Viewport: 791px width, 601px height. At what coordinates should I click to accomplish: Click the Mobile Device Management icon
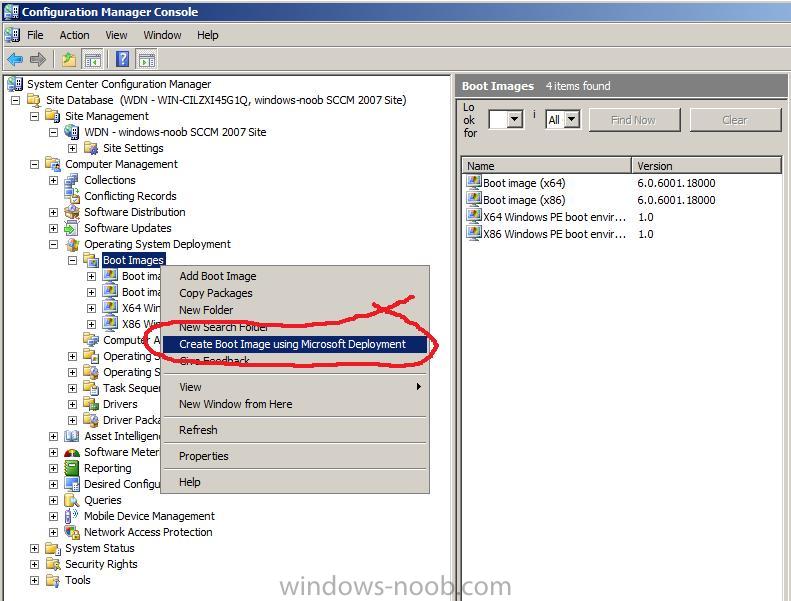(71, 516)
